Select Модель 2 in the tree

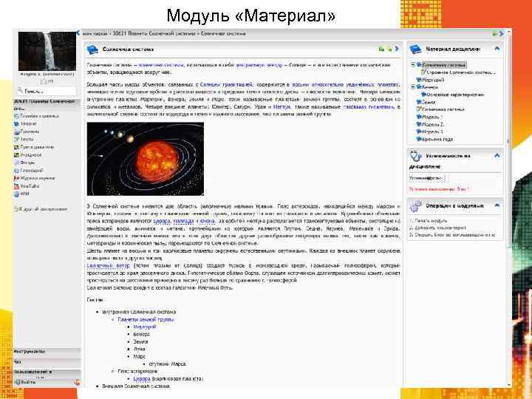(432, 124)
